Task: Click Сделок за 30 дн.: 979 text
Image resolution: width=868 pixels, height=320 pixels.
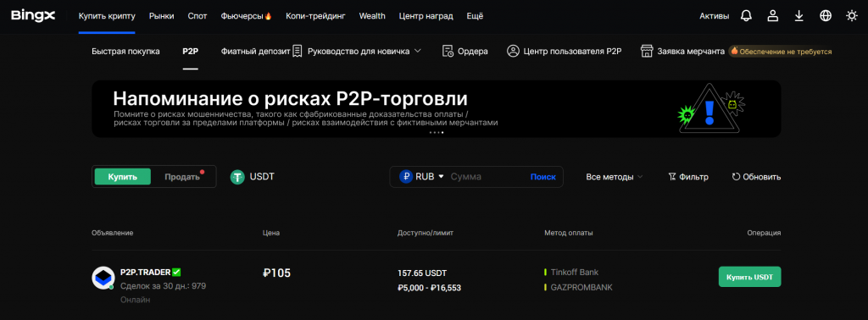Action: point(164,286)
